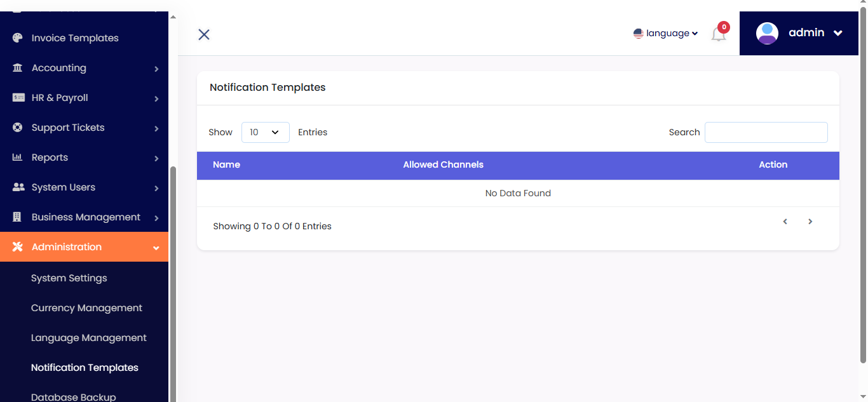Focus the table Search field
Viewport: 868px width, 402px height.
click(x=766, y=132)
